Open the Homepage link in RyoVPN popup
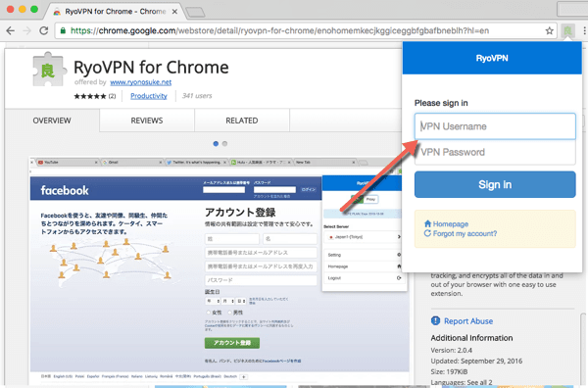Screen dimensions: 588x388 pyautogui.click(x=451, y=223)
